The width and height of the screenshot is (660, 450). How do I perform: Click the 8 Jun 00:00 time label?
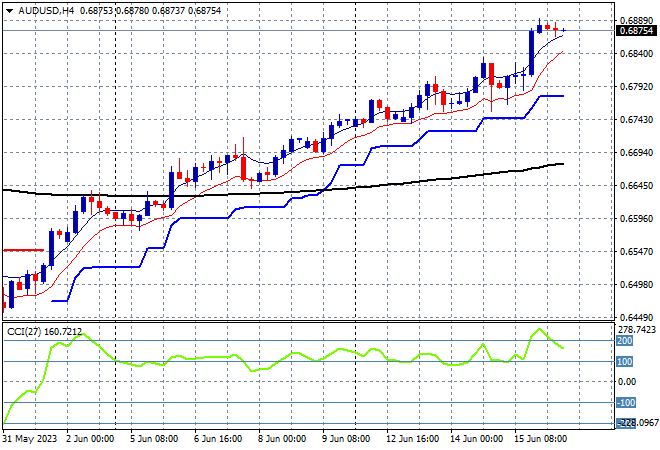click(x=282, y=439)
